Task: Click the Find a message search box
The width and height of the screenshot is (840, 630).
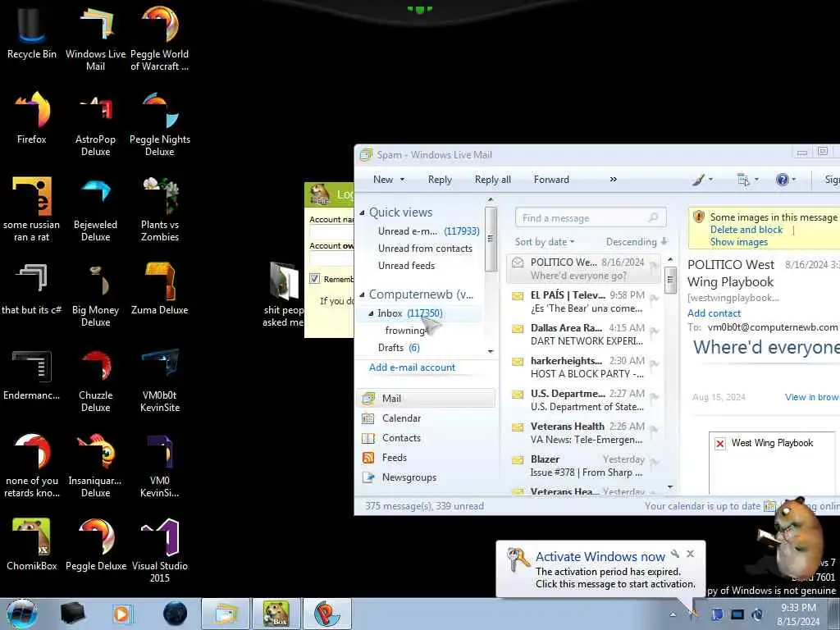Action: (591, 218)
